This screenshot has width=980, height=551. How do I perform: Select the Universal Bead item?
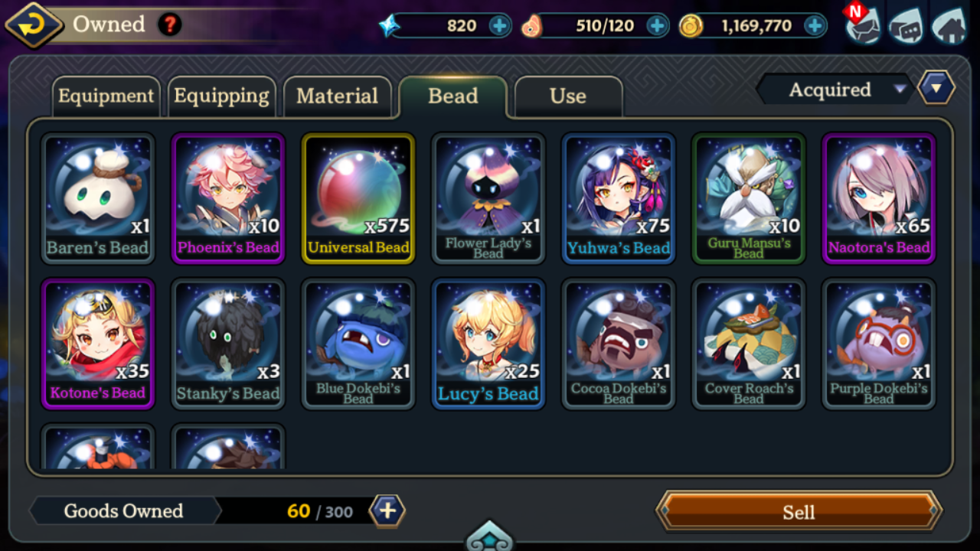358,198
